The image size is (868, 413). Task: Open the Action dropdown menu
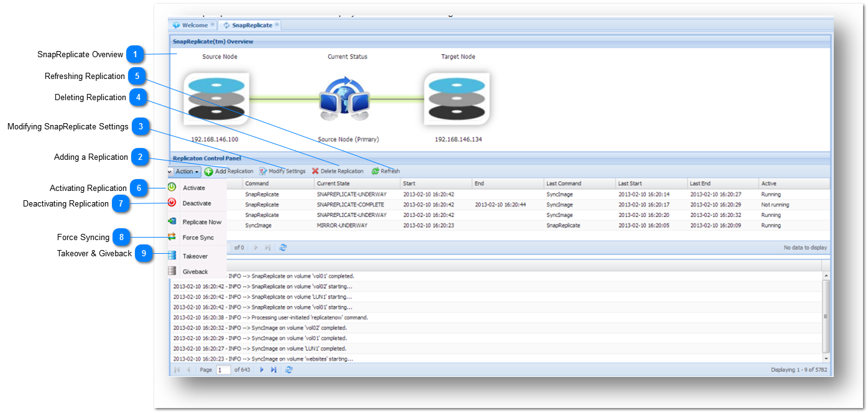tap(185, 170)
